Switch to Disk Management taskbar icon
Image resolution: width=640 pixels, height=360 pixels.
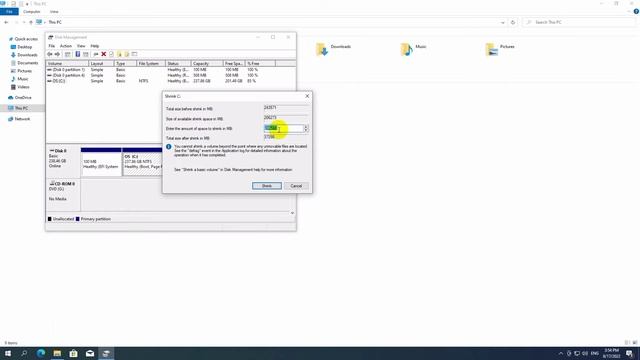click(106, 353)
